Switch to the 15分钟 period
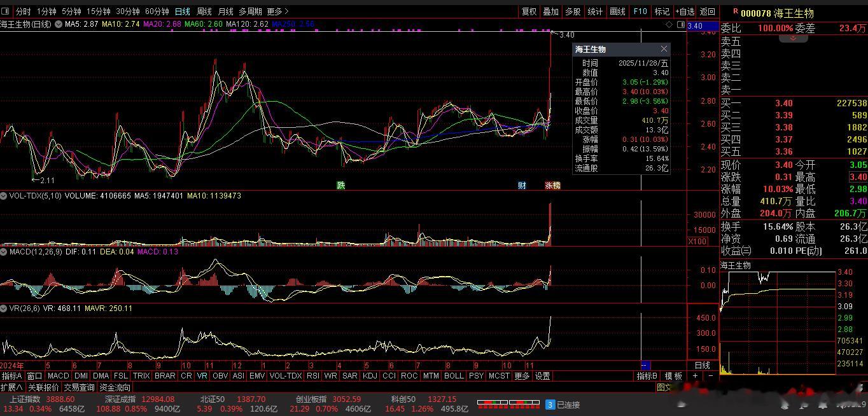The width and height of the screenshot is (868, 416). click(x=98, y=11)
